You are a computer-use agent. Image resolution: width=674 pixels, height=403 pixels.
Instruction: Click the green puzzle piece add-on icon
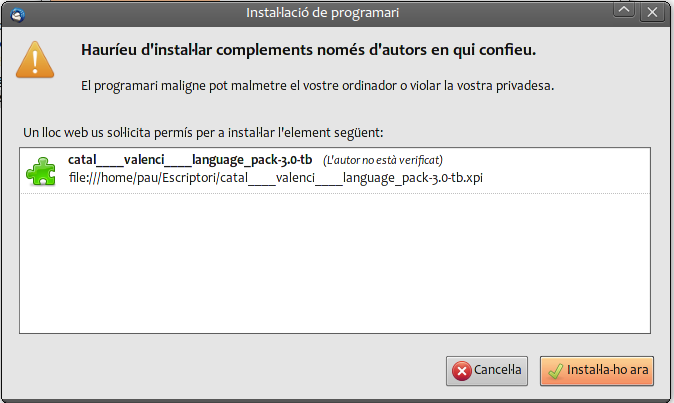pos(41,171)
